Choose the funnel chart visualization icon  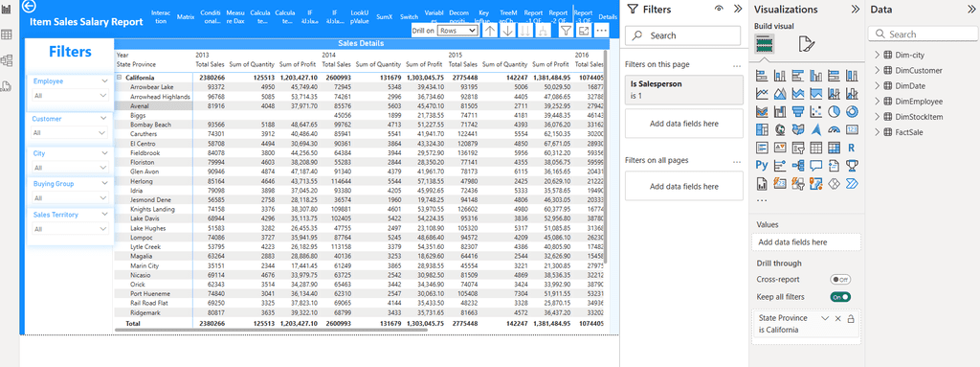797,111
